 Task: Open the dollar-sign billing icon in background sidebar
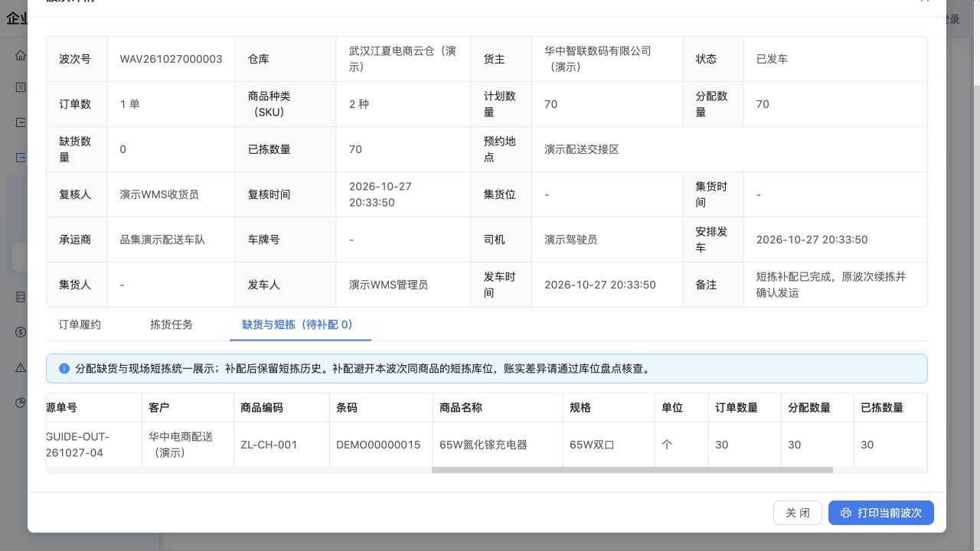pyautogui.click(x=21, y=332)
